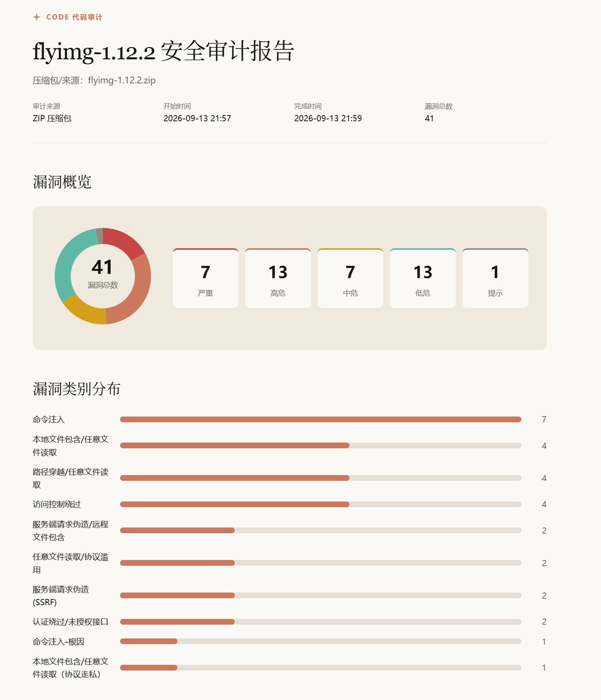The width and height of the screenshot is (601, 700).
Task: Click the 完成时间 label
Action: (308, 106)
